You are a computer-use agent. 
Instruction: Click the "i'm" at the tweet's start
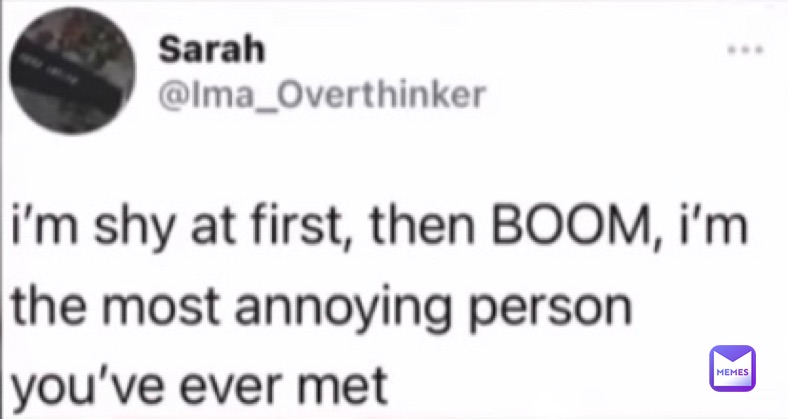[44, 226]
